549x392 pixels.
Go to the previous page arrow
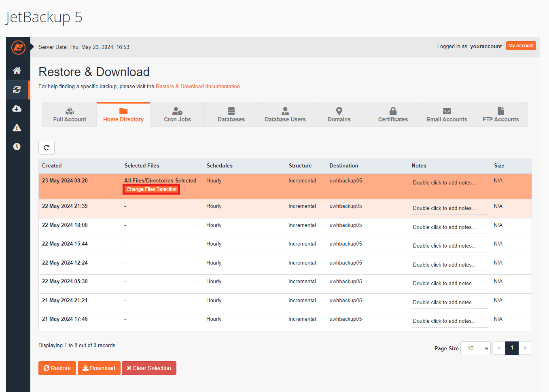click(x=499, y=348)
